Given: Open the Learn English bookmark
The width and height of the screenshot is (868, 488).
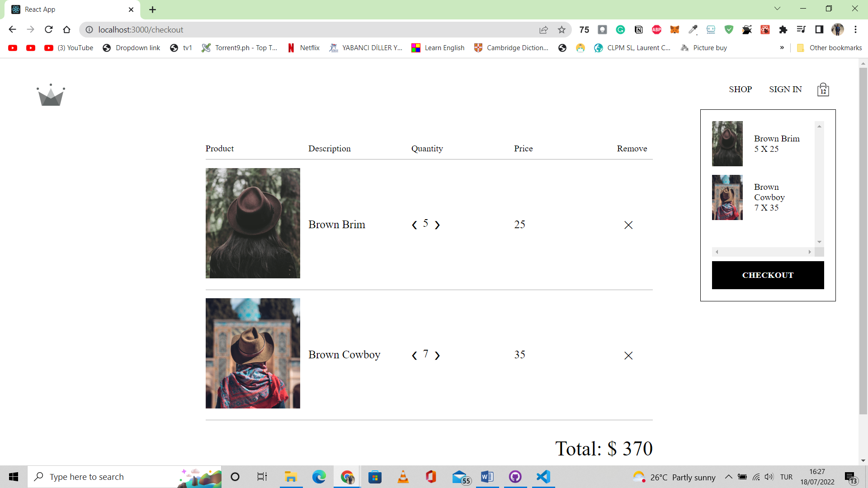Looking at the screenshot, I should 438,48.
